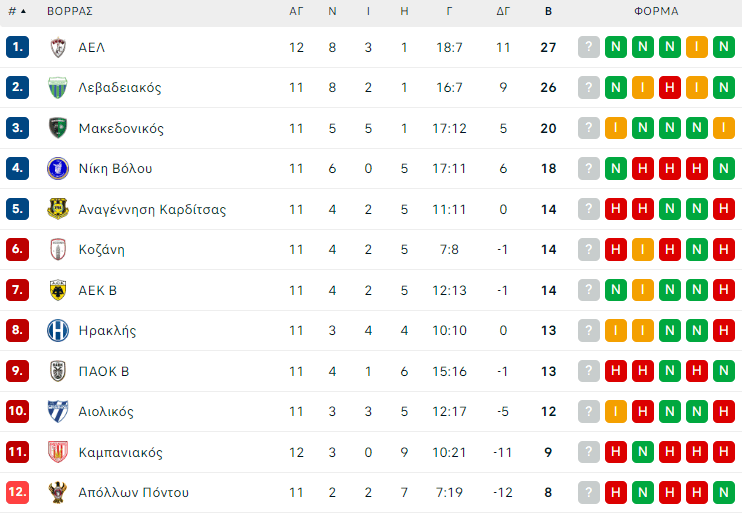Click the ΠΑΟΚ Β team crest
Viewport: 742px width, 515px height.
tap(58, 371)
